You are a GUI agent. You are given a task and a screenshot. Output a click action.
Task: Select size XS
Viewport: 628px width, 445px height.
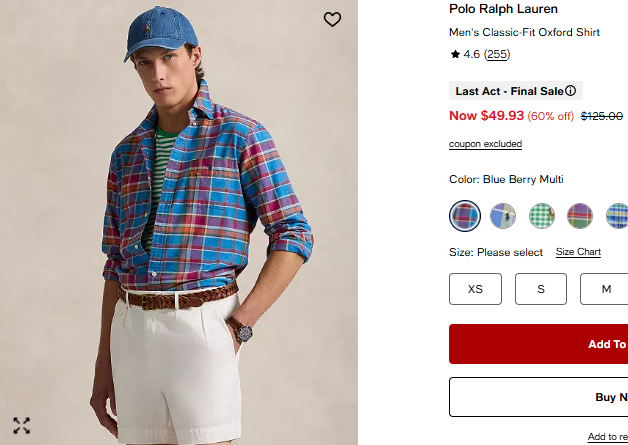(x=475, y=289)
